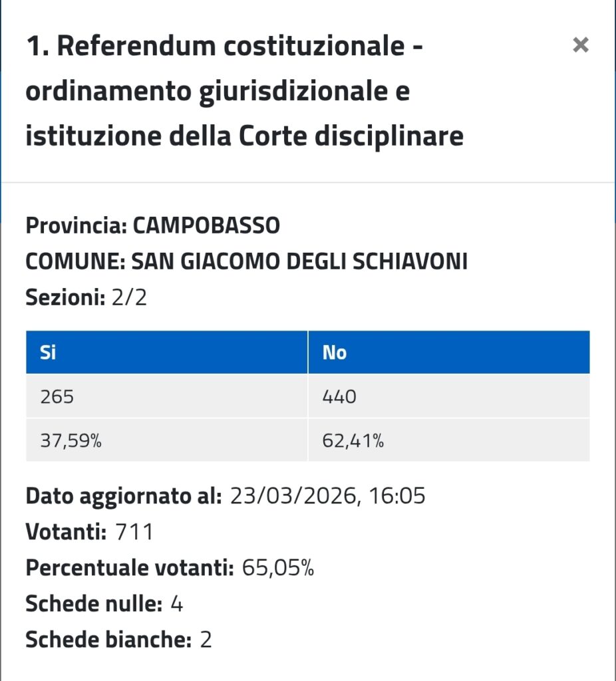
Task: Click the Schede nulle label
Action: click(x=94, y=605)
